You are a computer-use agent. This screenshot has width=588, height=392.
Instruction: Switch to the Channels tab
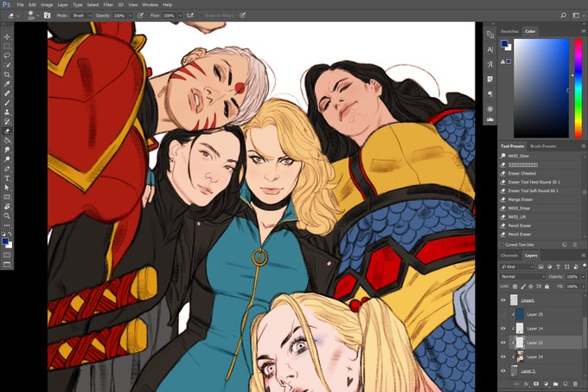pos(509,255)
